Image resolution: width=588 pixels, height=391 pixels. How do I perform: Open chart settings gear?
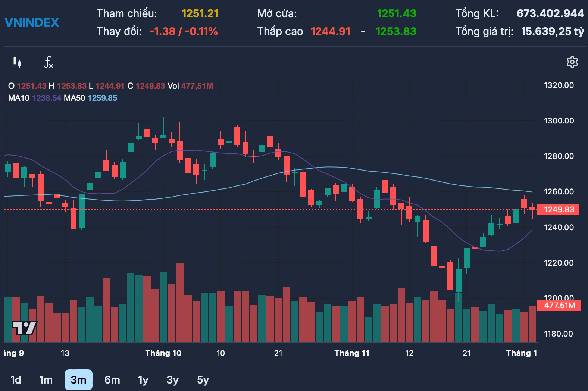tap(572, 62)
